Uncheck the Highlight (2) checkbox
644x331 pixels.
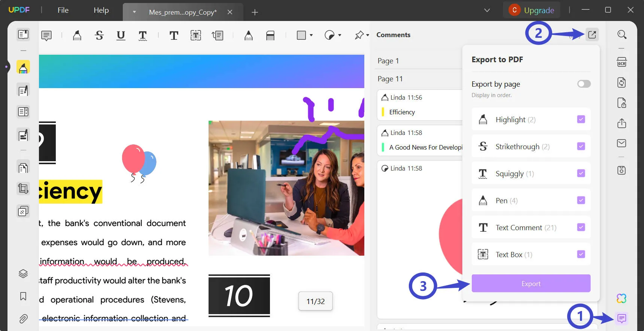tap(581, 119)
